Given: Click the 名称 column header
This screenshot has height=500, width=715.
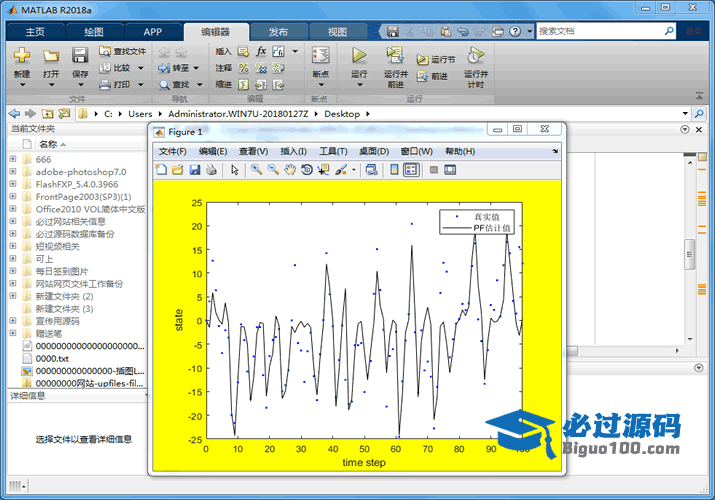Looking at the screenshot, I should 48,144.
